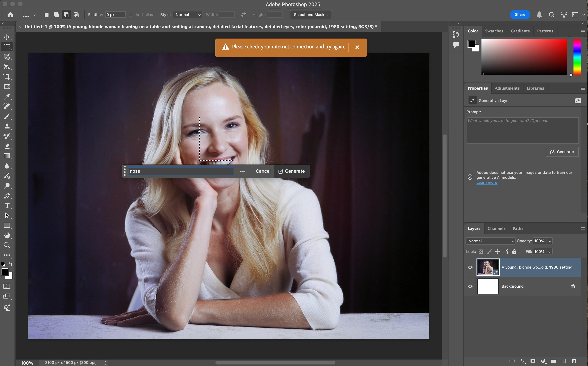The image size is (588, 366).
Task: Open the layer blend mode dropdown
Action: pyautogui.click(x=490, y=241)
